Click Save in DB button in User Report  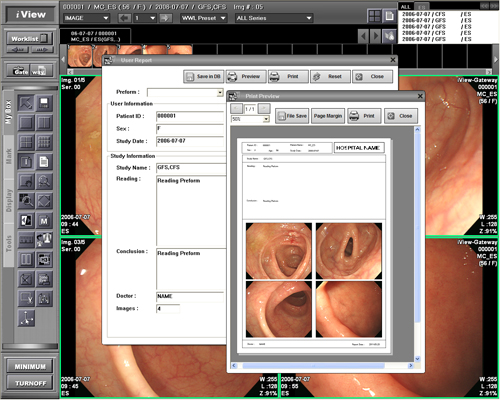[x=204, y=77]
